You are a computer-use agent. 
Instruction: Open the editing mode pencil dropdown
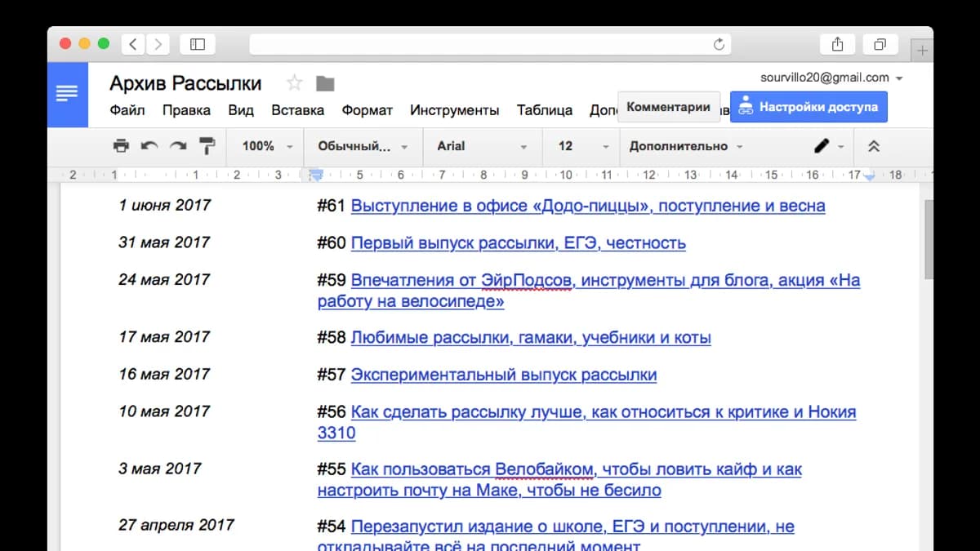tap(831, 146)
